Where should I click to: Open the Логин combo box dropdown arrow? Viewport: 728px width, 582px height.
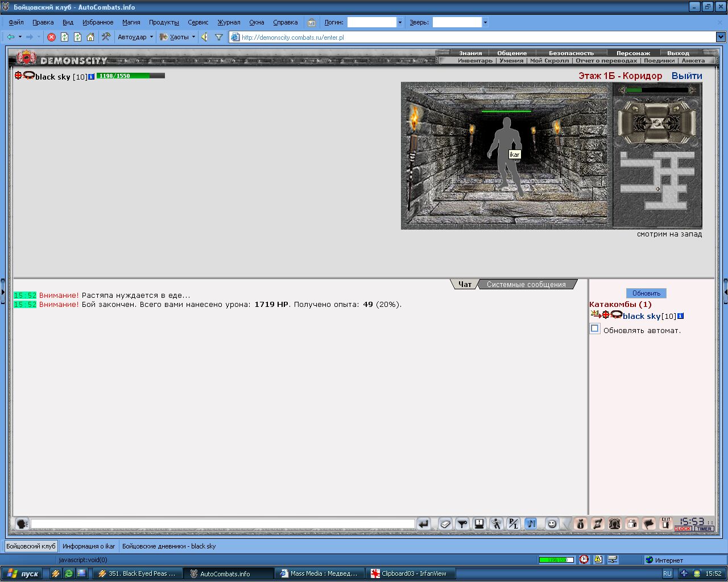pyautogui.click(x=400, y=22)
